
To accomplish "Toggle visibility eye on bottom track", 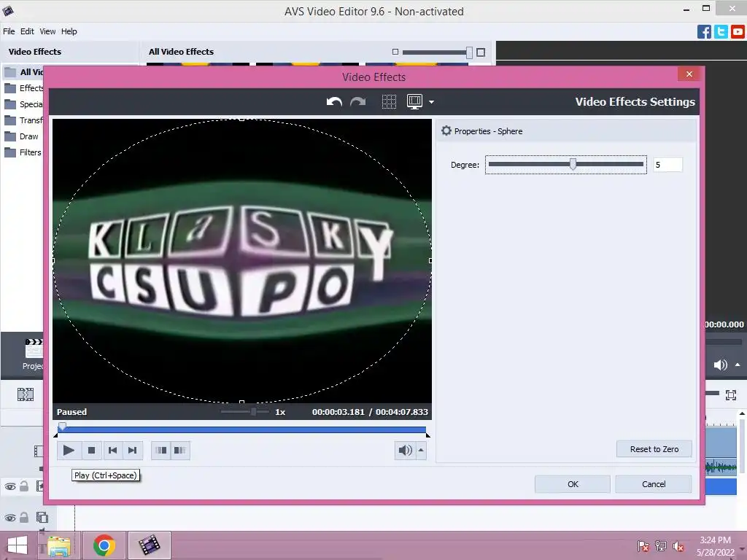I will [10, 518].
